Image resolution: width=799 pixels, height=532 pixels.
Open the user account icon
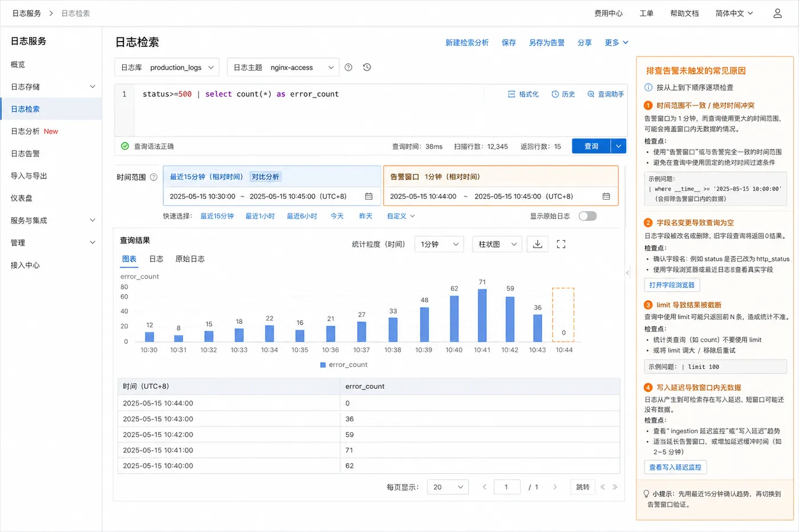tap(777, 13)
